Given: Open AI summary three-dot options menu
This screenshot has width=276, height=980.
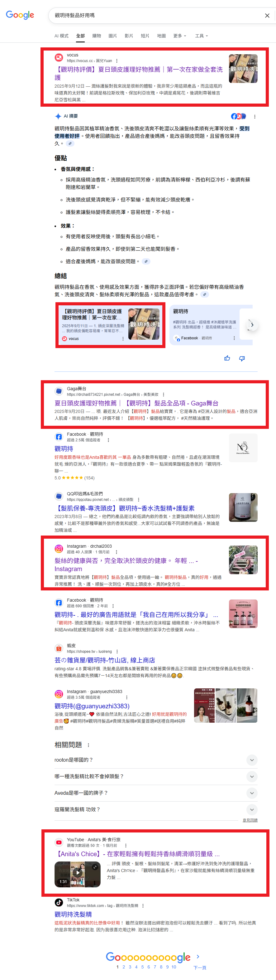Looking at the screenshot, I should pyautogui.click(x=254, y=116).
